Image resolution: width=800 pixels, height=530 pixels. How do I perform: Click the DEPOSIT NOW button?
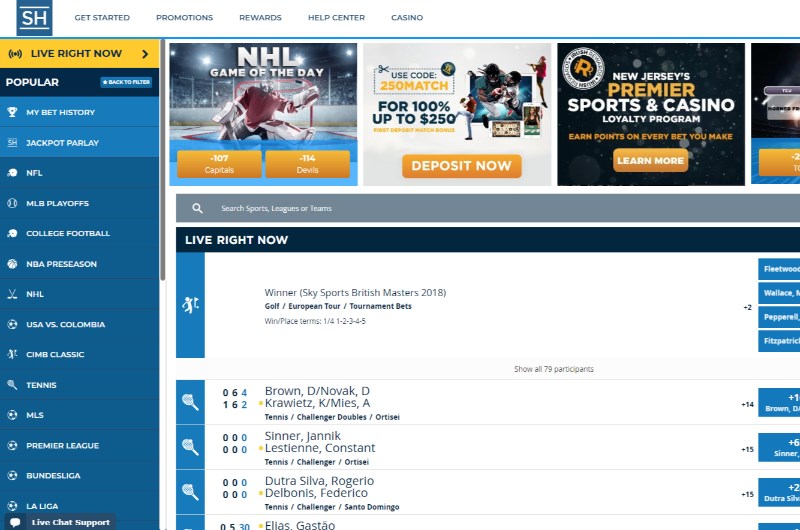462,166
